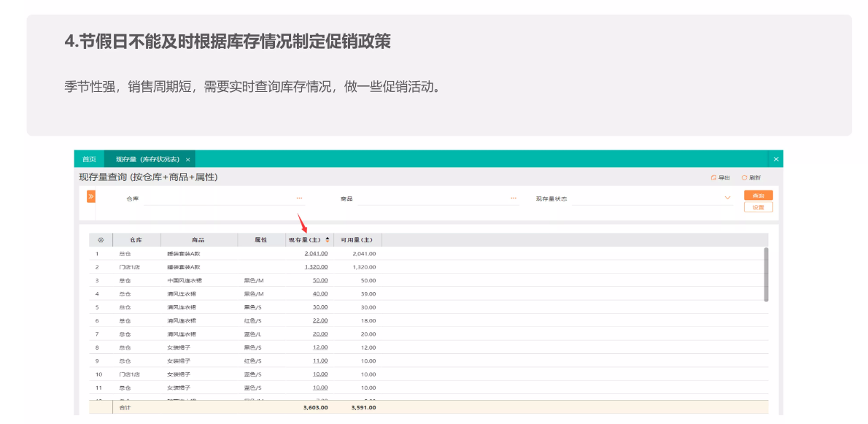Click the 商品 column header
This screenshot has height=424, width=868.
[x=198, y=240]
